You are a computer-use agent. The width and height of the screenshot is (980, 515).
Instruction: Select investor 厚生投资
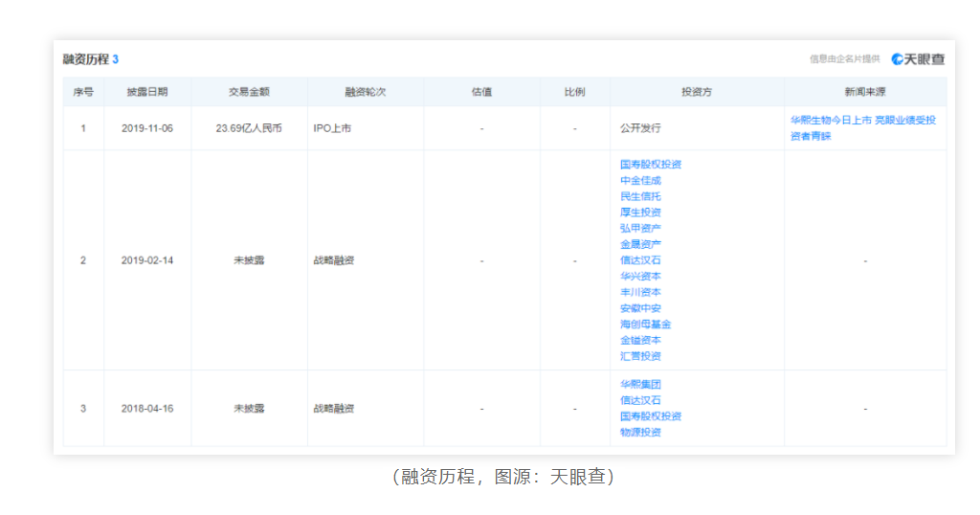(x=640, y=213)
